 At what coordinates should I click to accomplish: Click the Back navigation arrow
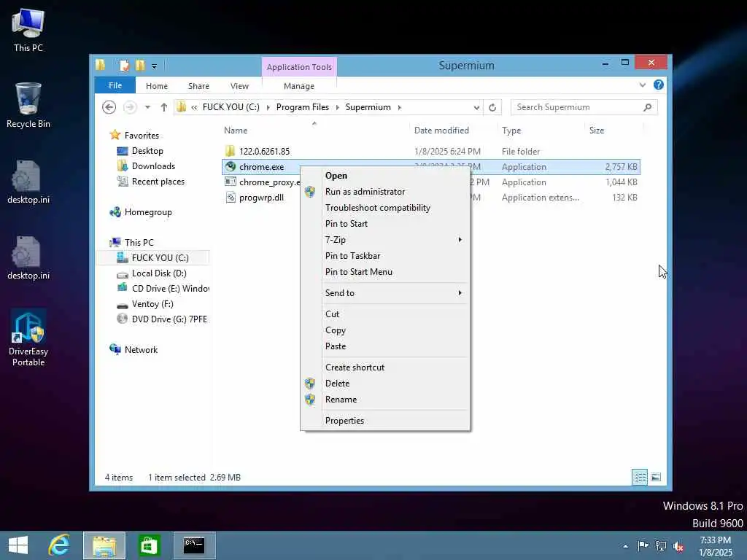tap(109, 107)
